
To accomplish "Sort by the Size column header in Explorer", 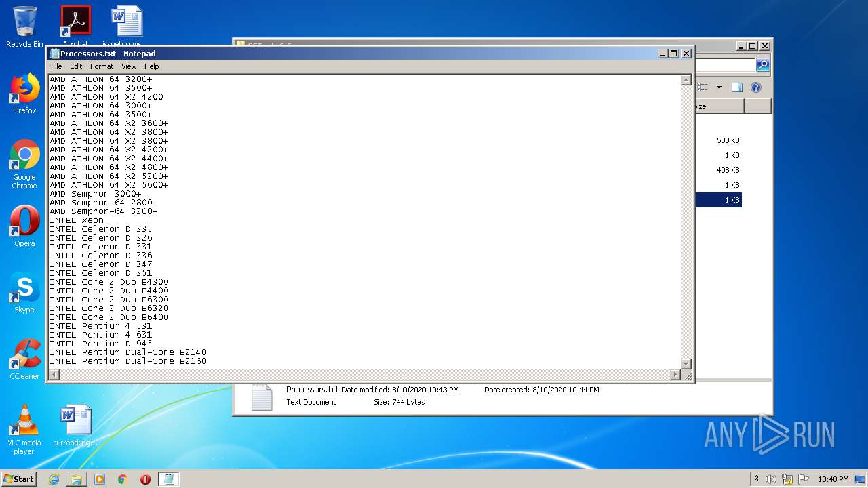I will click(x=718, y=106).
